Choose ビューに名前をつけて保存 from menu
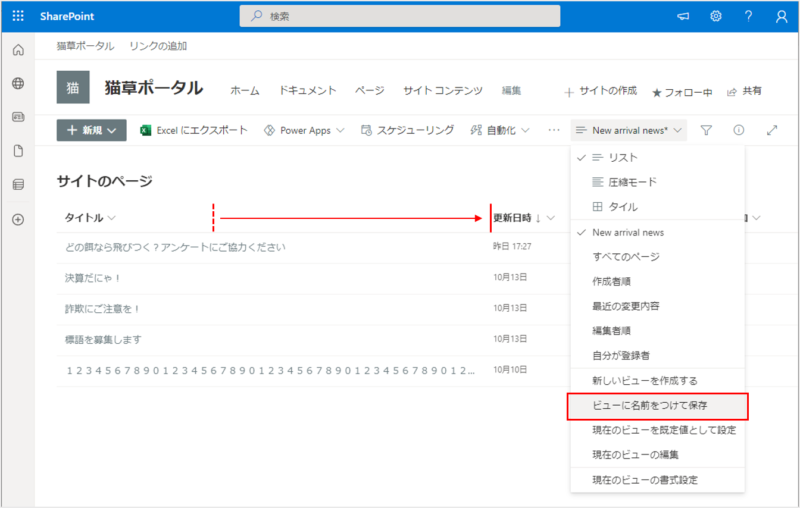The height and width of the screenshot is (508, 800). (x=657, y=406)
